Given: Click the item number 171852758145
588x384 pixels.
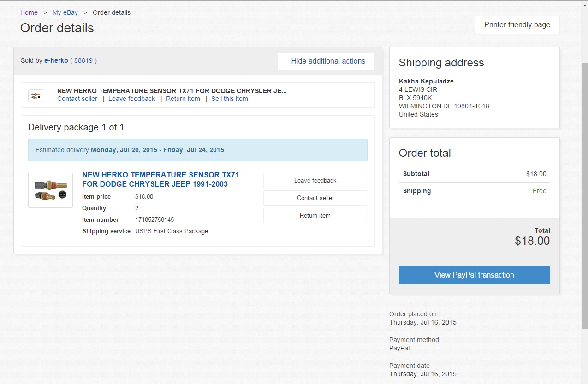Looking at the screenshot, I should [x=154, y=219].
